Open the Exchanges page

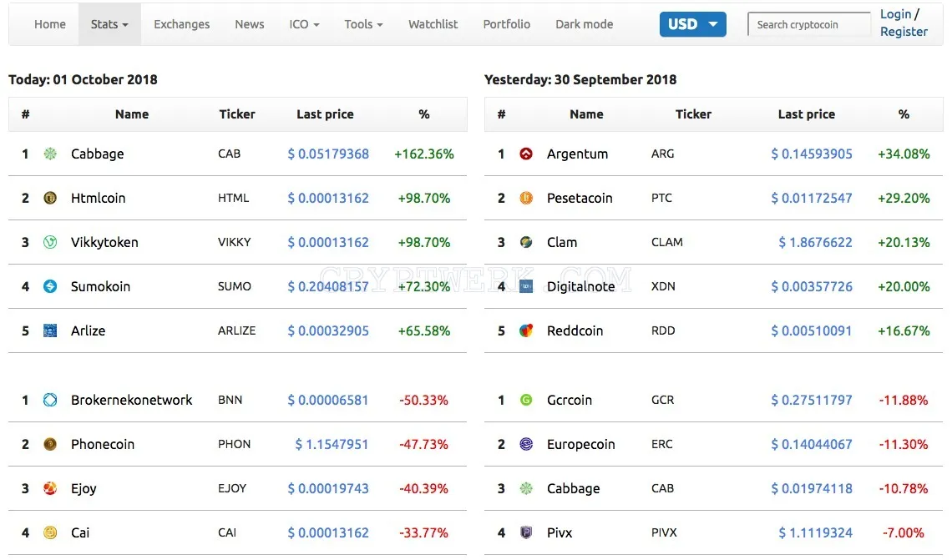(181, 24)
